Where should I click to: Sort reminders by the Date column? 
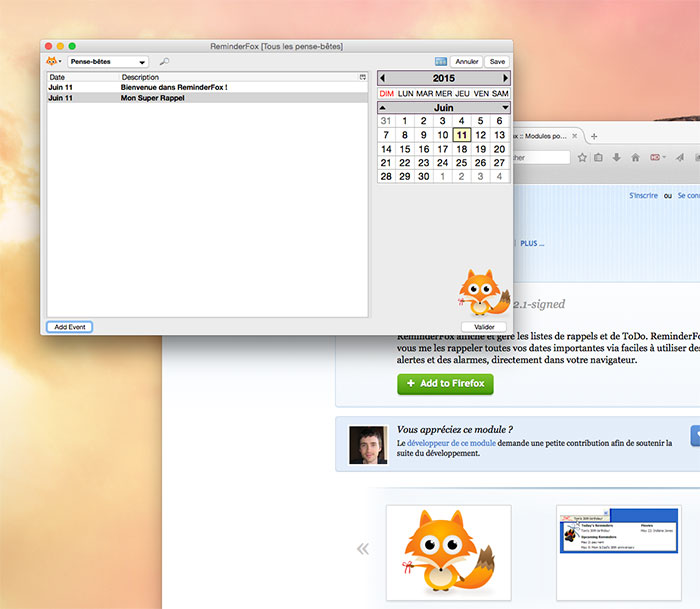pos(83,77)
